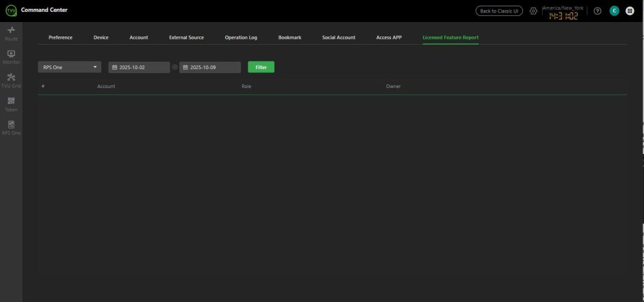Switch to the Bookmark tab
Screen dimensions: 644x302
pos(289,37)
